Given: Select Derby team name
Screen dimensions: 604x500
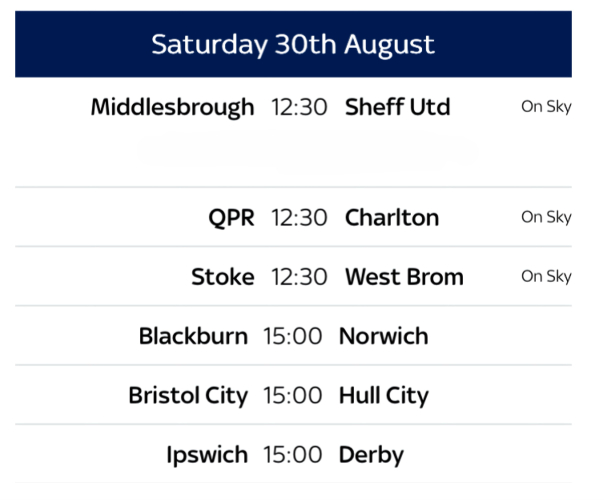Looking at the screenshot, I should (x=371, y=455).
